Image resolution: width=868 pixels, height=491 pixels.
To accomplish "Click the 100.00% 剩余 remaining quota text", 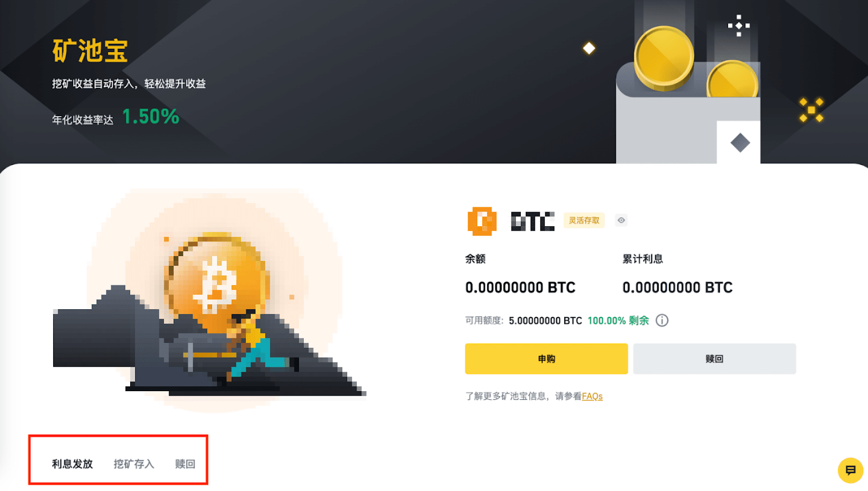I will [618, 321].
